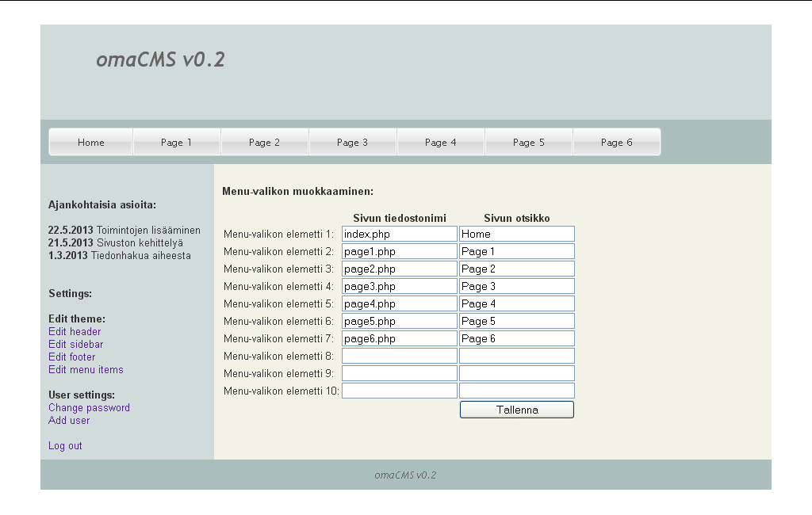Viewport: 812px width, 515px height.
Task: Open the Page 1 navigation tab
Action: (177, 141)
